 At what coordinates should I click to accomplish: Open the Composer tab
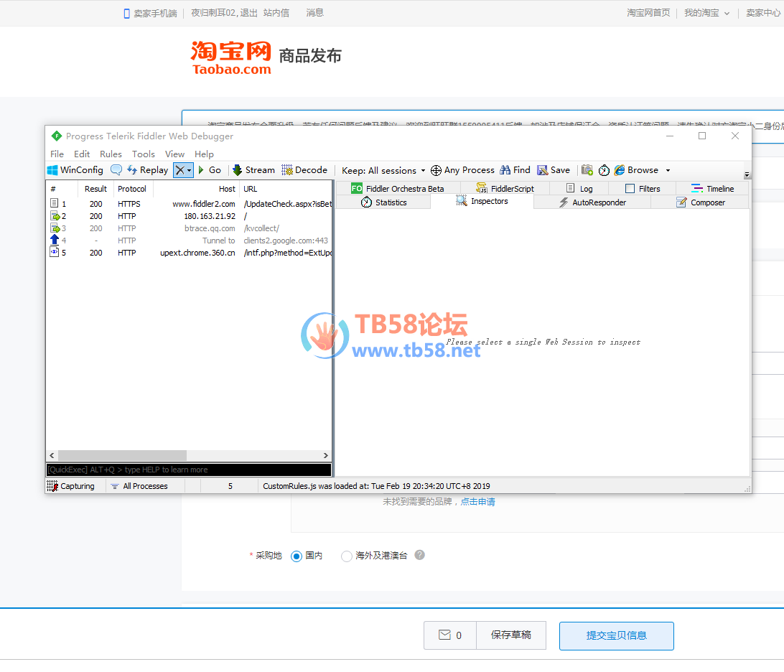(700, 202)
